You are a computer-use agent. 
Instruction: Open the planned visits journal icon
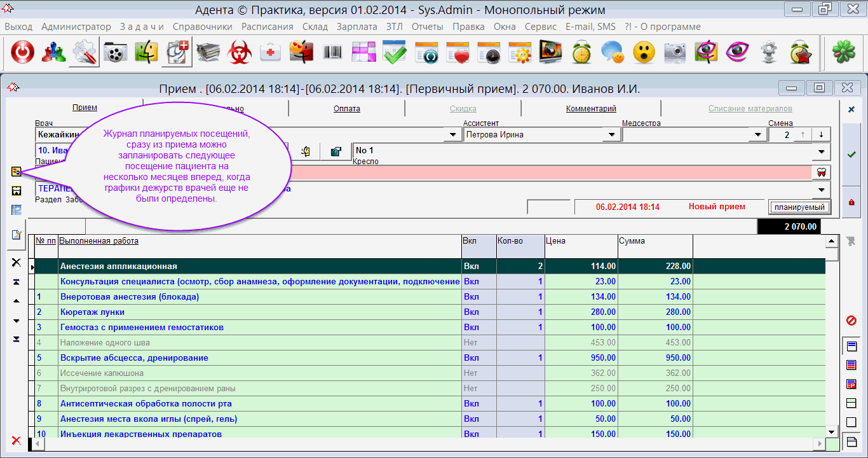point(17,172)
